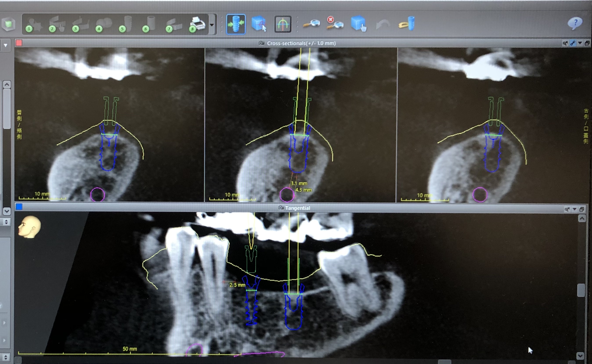Open the dental arch curve tool

tap(283, 24)
